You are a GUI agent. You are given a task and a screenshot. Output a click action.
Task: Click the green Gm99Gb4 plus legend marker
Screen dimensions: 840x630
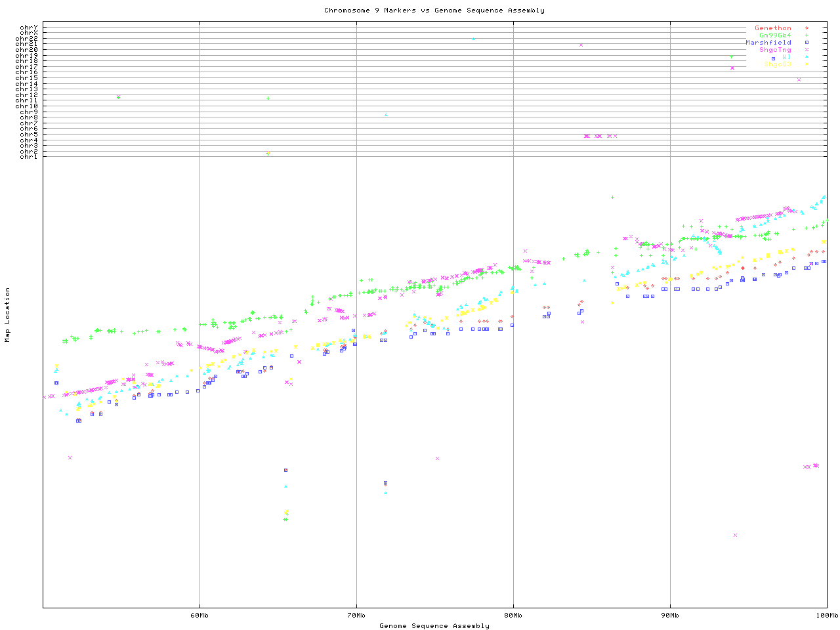[x=807, y=35]
